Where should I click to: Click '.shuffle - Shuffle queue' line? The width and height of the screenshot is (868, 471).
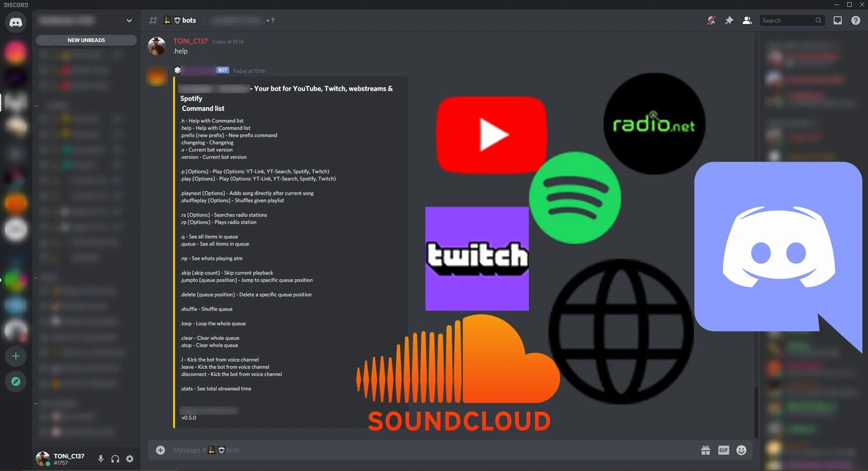pos(206,309)
